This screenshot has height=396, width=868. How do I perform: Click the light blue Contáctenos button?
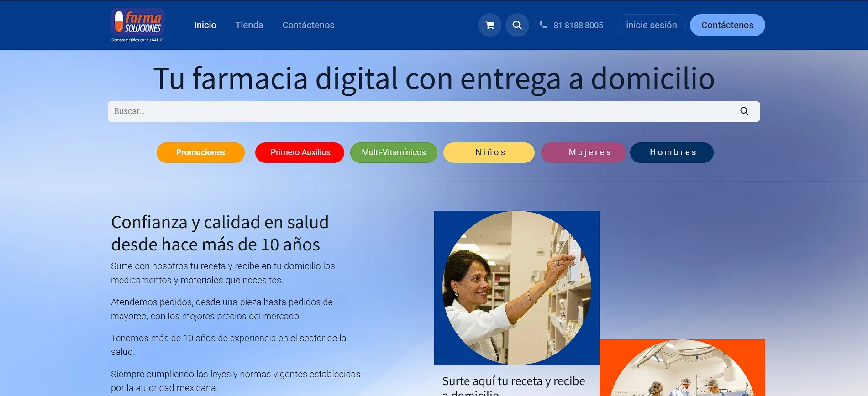pos(727,25)
